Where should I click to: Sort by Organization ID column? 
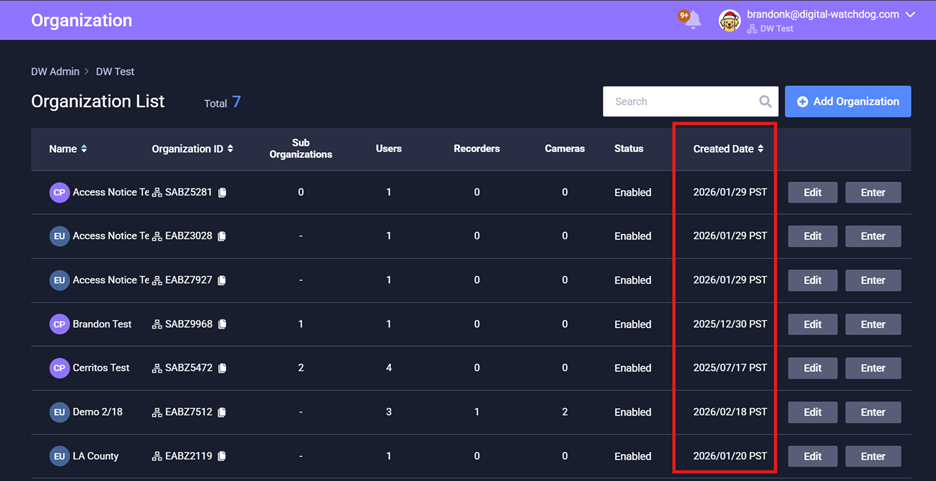coord(231,149)
